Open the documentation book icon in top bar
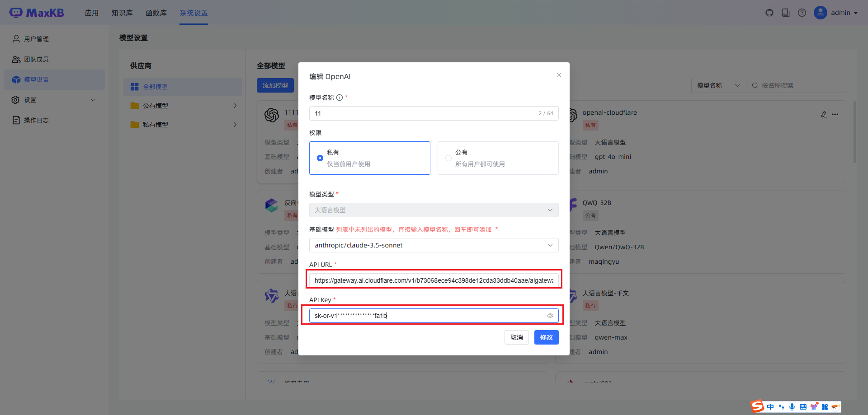 (x=786, y=13)
